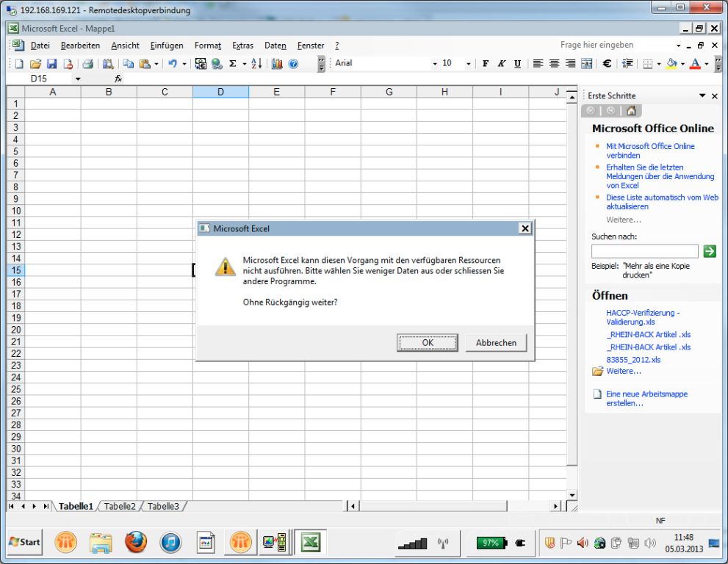Expand the Name Box dropdown arrow

point(78,79)
